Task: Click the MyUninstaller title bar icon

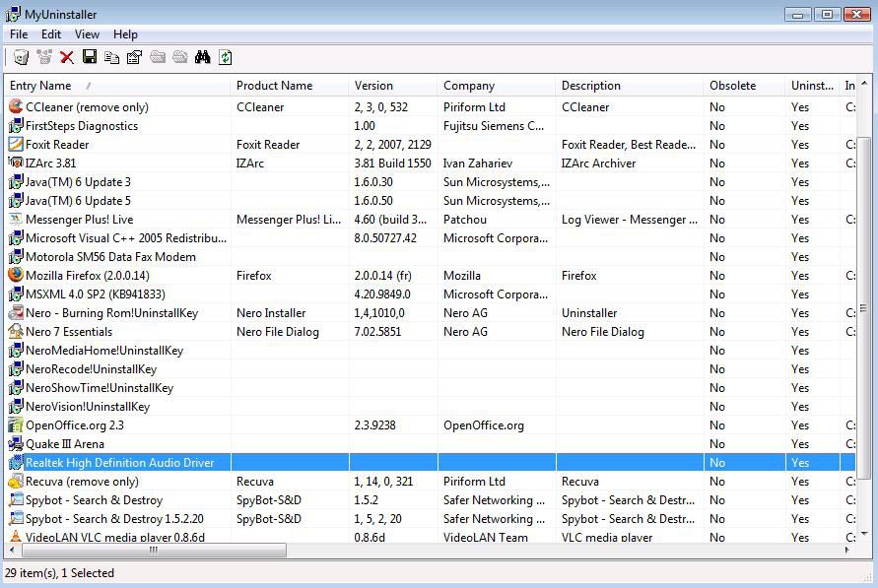Action: (13, 14)
